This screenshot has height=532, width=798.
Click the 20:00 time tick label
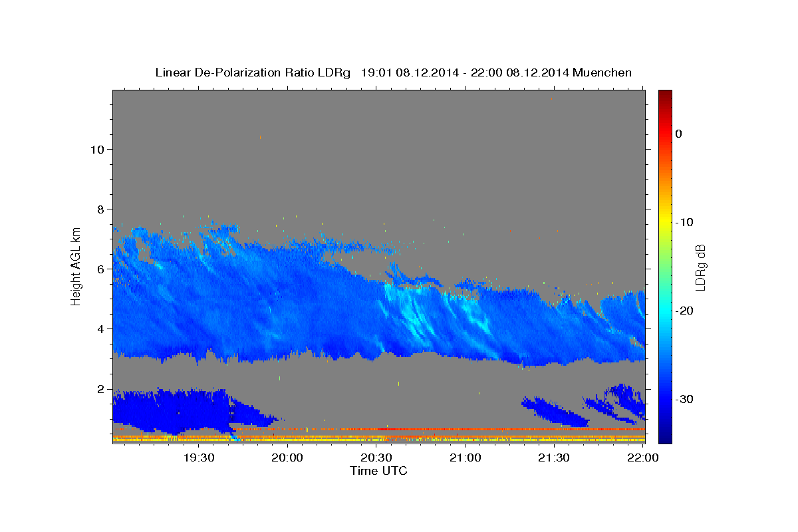[288, 458]
